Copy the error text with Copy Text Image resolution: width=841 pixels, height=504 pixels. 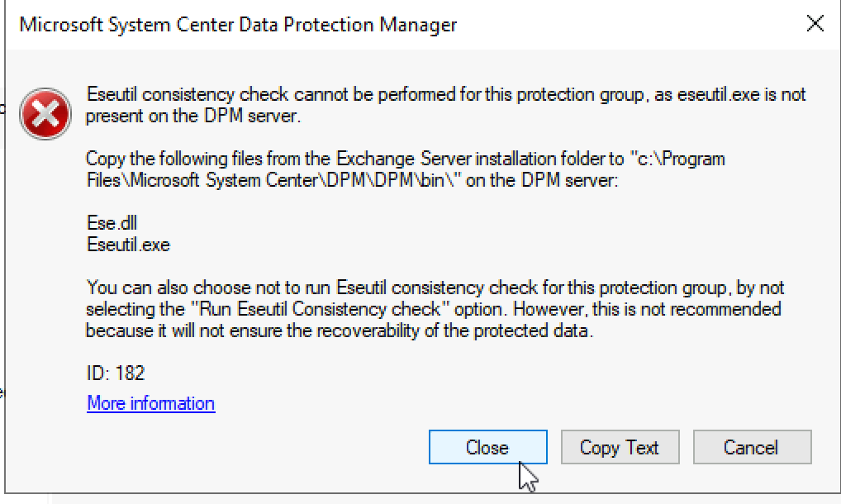pos(620,447)
